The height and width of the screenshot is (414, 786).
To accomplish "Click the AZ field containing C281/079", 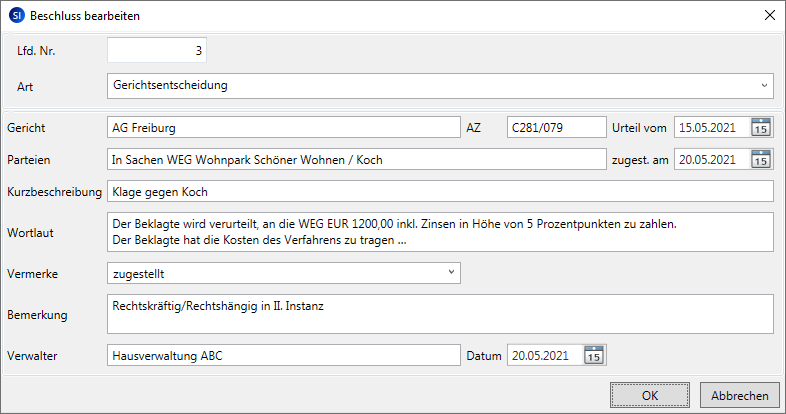I will [556, 127].
